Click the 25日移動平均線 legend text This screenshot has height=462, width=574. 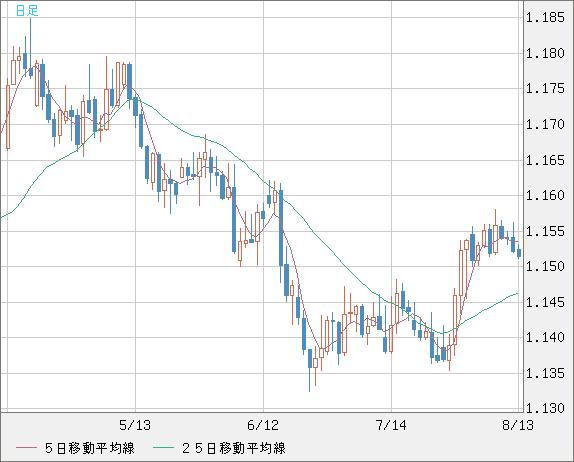click(x=234, y=448)
